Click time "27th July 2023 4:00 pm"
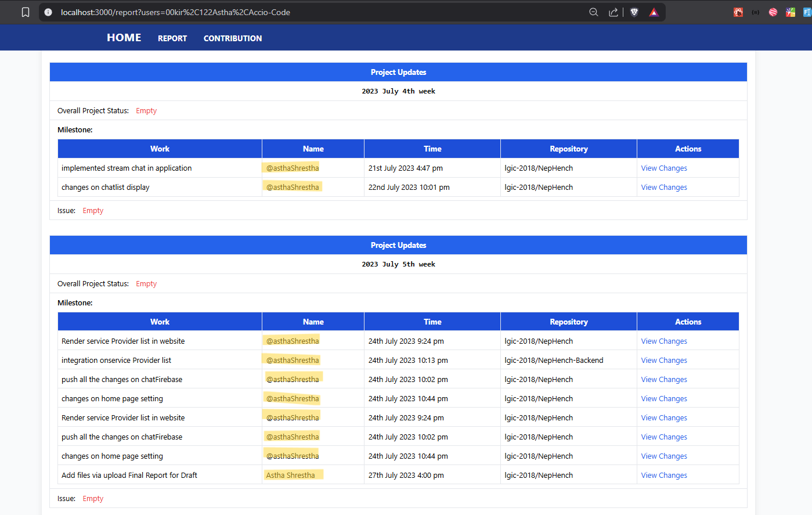The height and width of the screenshot is (515, 812). click(x=406, y=476)
